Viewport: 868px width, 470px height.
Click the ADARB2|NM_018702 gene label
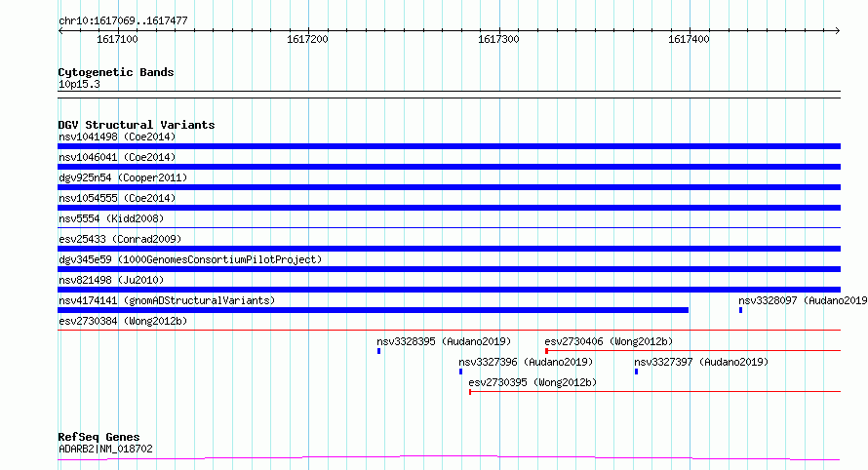point(105,449)
